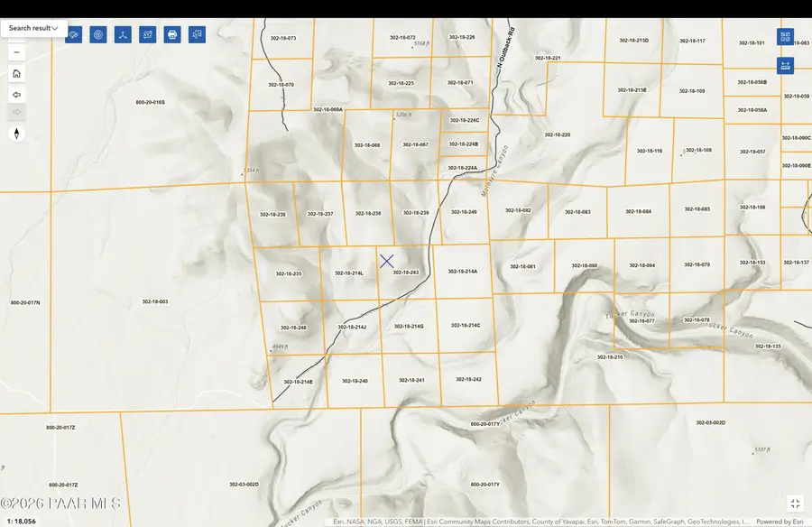Open the measurement ruler tool
This screenshot has width=812, height=527.
pos(785,65)
